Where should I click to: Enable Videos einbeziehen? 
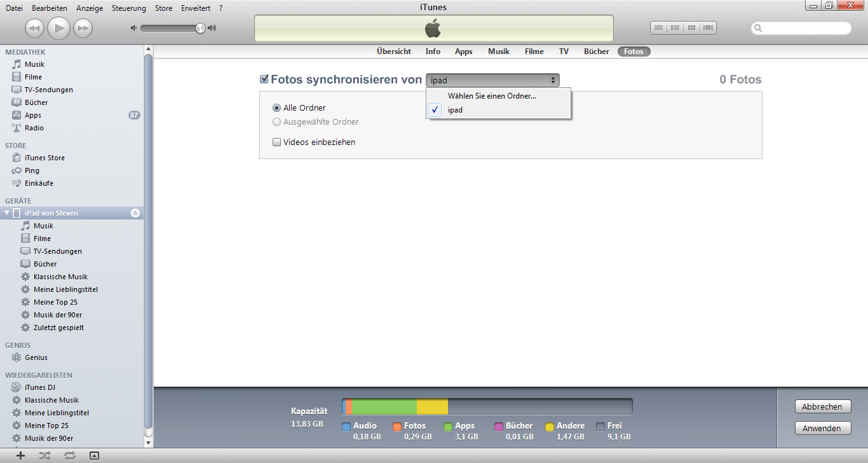276,142
